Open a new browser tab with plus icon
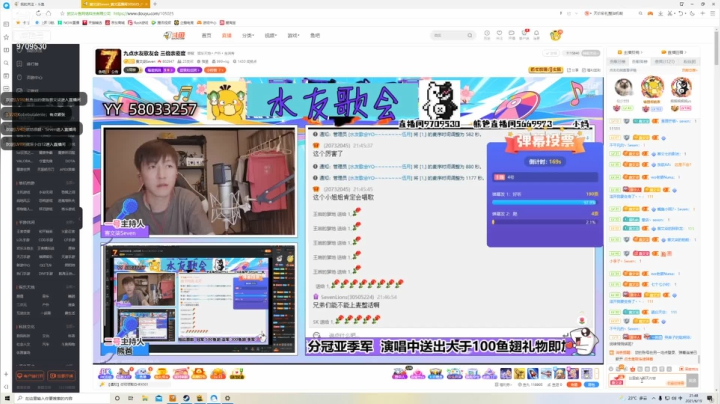This screenshot has width=720, height=404. click(x=155, y=4)
